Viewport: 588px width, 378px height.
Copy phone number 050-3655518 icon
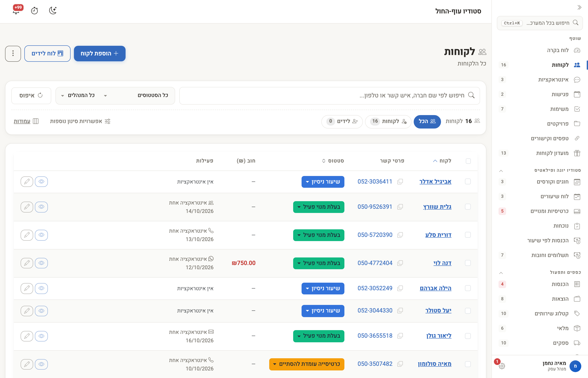(400, 336)
